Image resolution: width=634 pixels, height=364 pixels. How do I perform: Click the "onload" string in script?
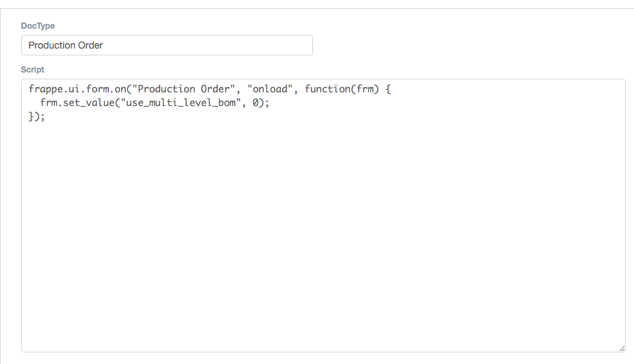tap(270, 89)
